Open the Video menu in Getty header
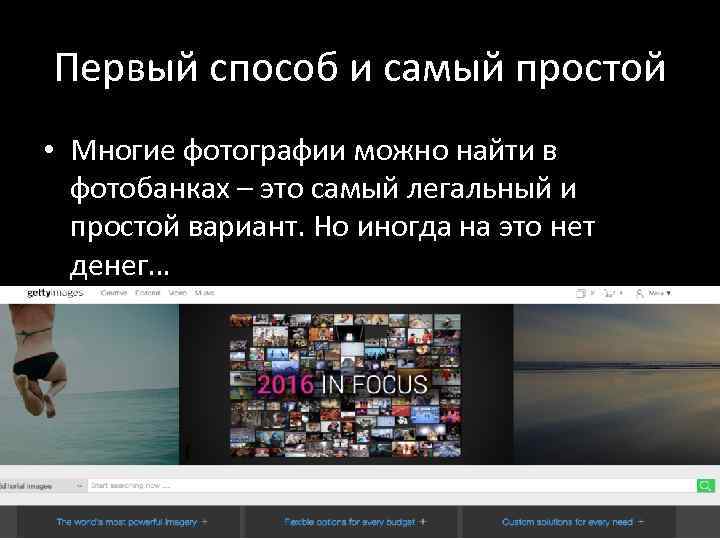The width and height of the screenshot is (720, 540). coord(177,292)
